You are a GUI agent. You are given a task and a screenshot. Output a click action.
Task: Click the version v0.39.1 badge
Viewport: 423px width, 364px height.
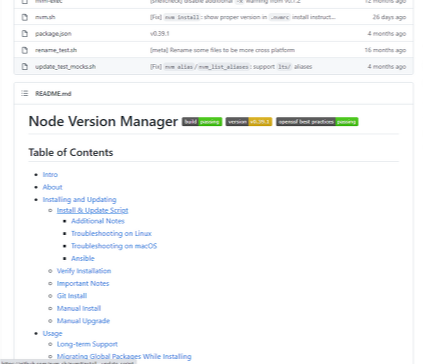[249, 122]
